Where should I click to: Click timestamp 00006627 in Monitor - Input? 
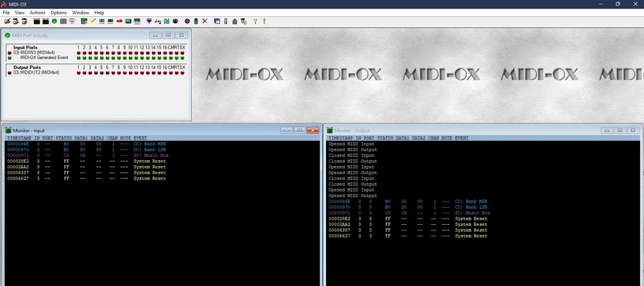click(x=18, y=178)
